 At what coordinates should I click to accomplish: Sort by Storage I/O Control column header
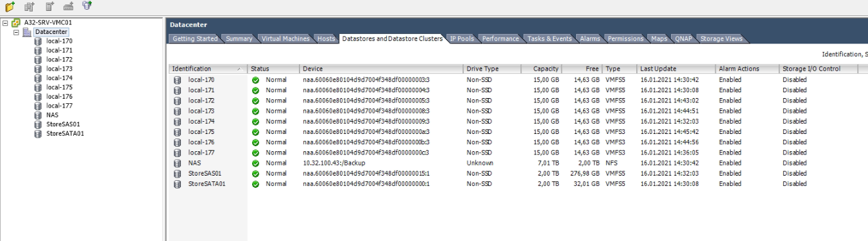click(x=819, y=69)
